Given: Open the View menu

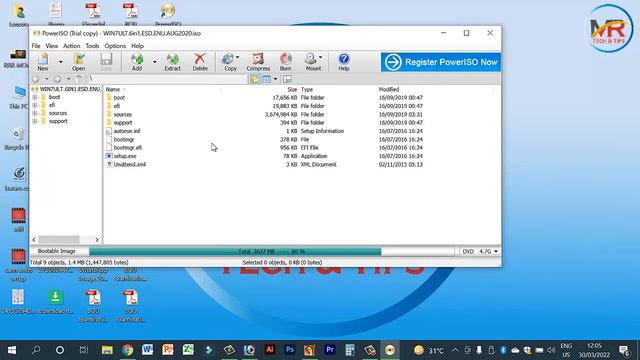Looking at the screenshot, I should tap(52, 46).
